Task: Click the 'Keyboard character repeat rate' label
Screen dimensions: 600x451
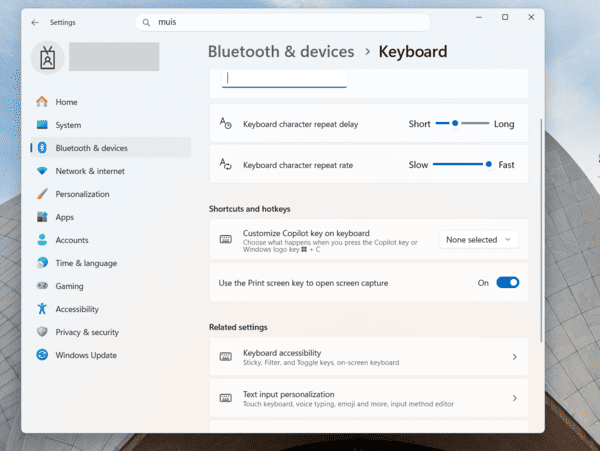Action: coord(298,165)
